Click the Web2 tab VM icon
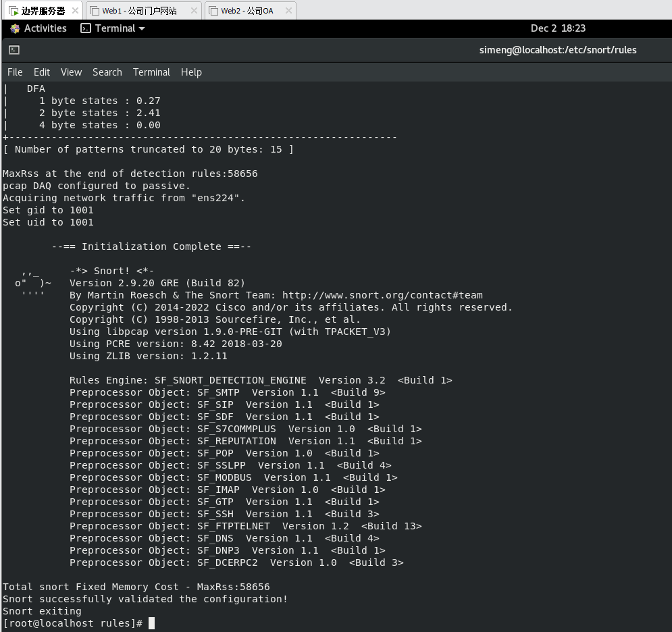 point(213,11)
